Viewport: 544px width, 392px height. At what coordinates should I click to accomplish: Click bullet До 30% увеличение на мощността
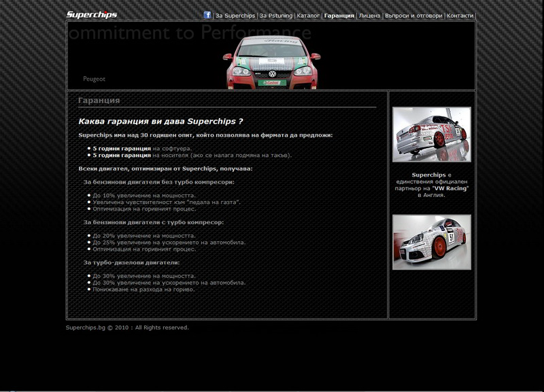144,276
